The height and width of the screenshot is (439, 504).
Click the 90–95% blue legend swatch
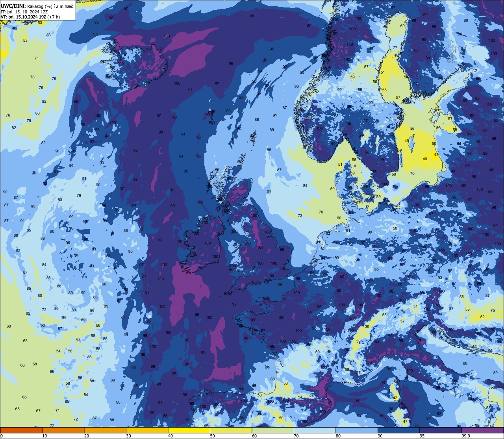[x=399, y=430]
